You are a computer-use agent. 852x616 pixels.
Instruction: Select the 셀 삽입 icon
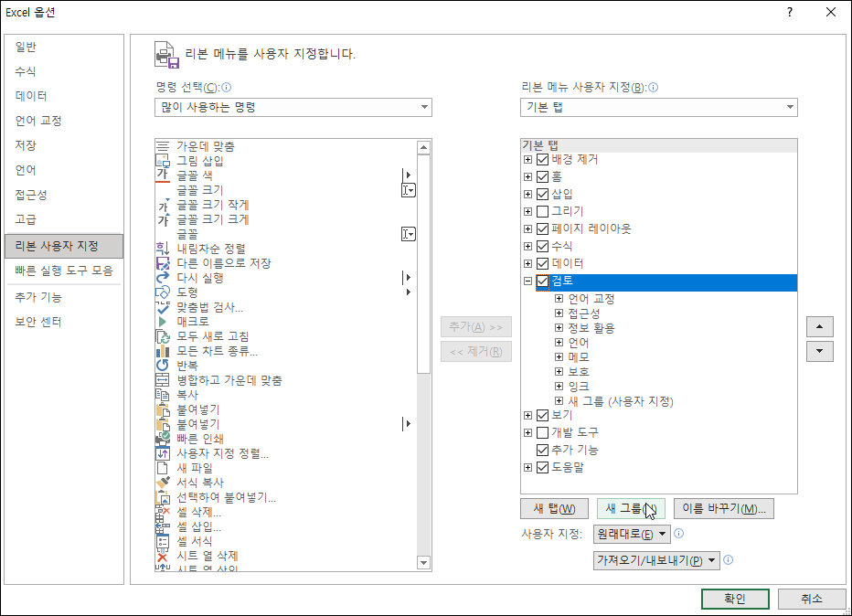pyautogui.click(x=163, y=526)
